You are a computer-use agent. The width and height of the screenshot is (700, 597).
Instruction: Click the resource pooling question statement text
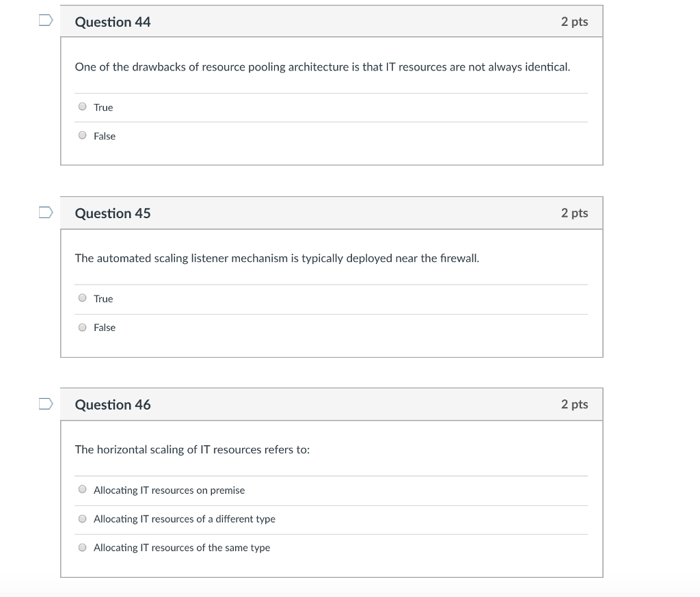pos(322,67)
